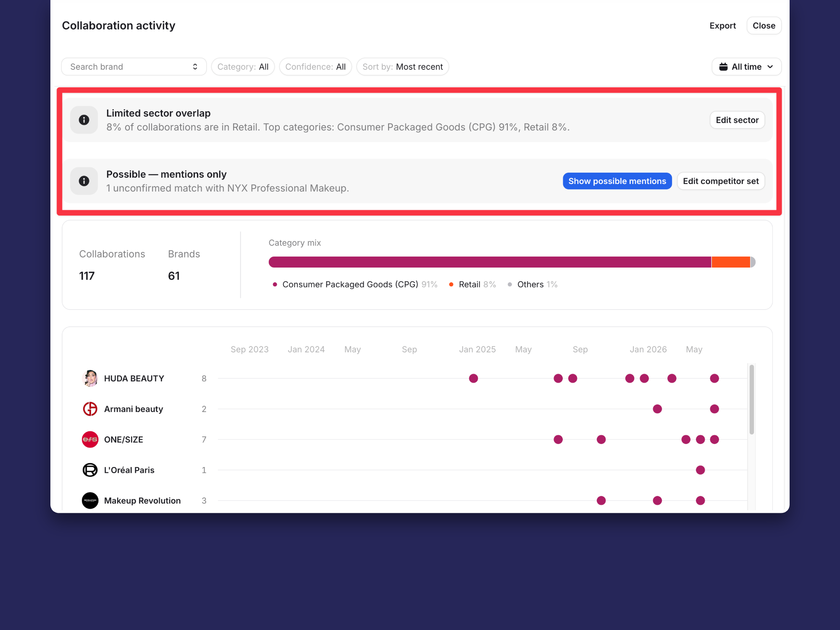Image resolution: width=840 pixels, height=630 pixels.
Task: Open the Confidence: All filter
Action: click(315, 67)
